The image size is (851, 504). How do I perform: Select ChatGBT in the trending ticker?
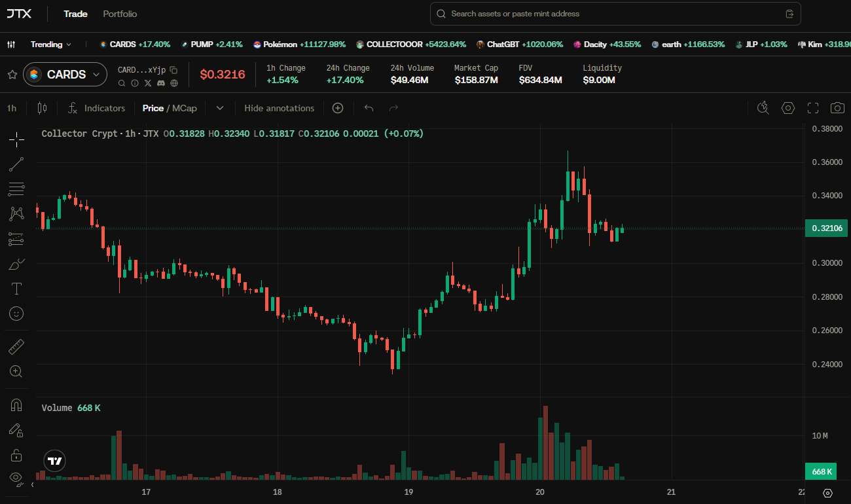(x=520, y=45)
